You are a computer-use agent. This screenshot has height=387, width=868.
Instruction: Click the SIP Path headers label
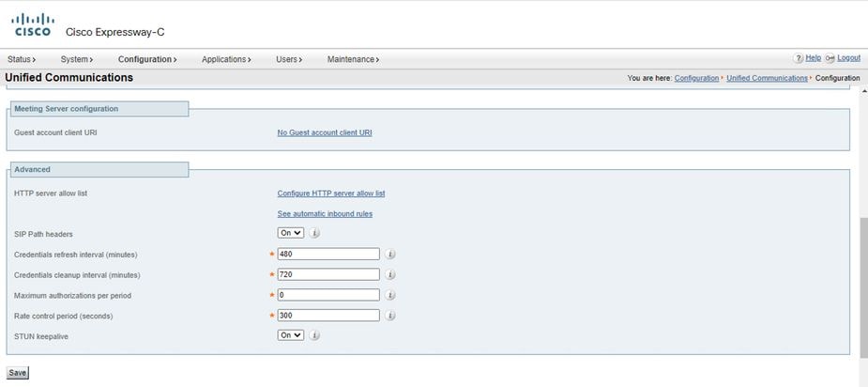43,234
